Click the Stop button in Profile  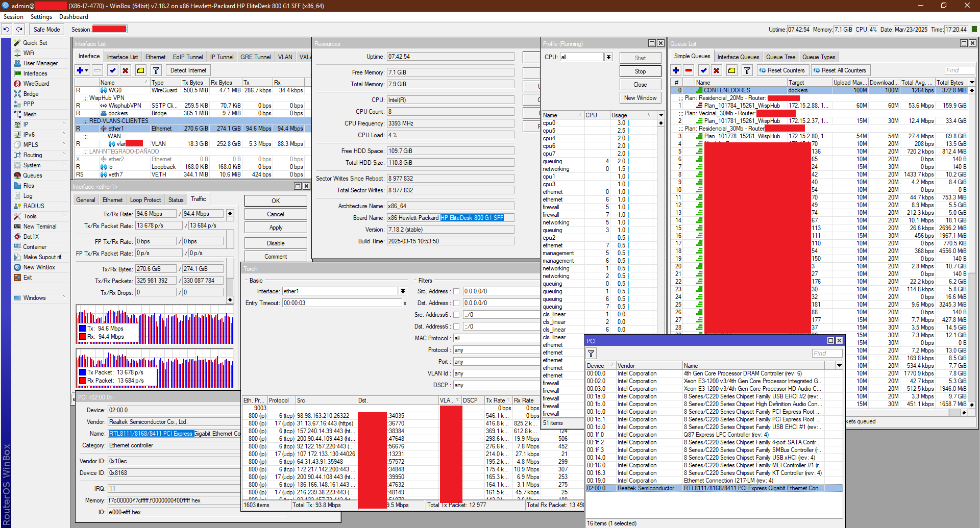pos(640,71)
